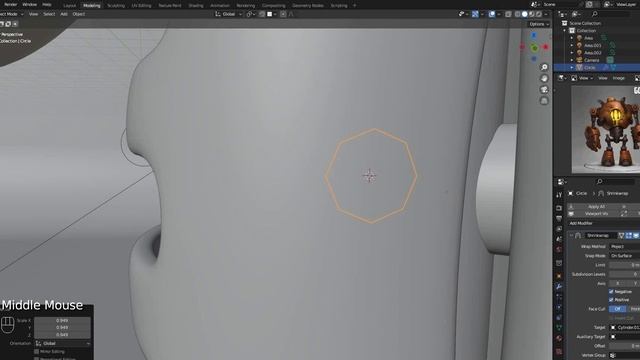Open the Select menu in viewport header
Screen dimensions: 640x360
(x=49, y=14)
